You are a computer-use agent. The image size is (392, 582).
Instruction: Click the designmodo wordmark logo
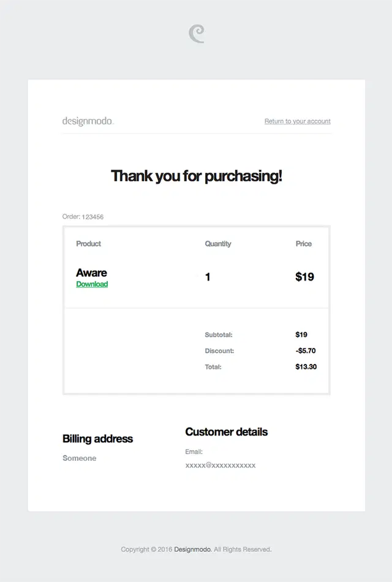click(88, 121)
